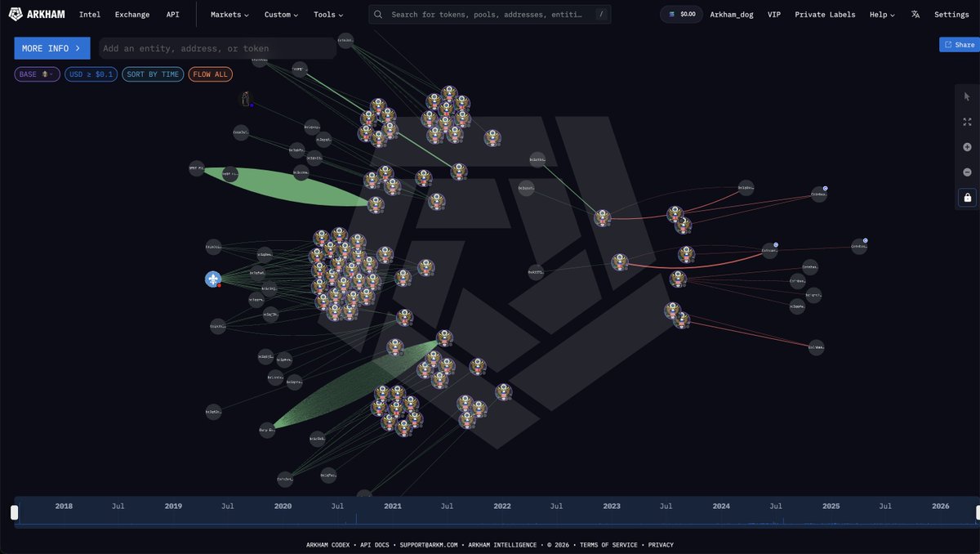The image size is (980, 554).
Task: Click the Share button
Action: (959, 45)
